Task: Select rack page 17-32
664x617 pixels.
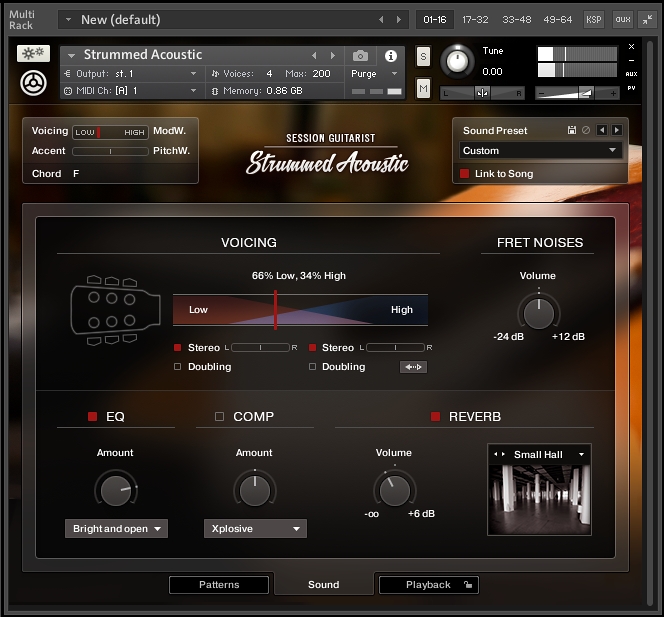Action: pos(475,19)
